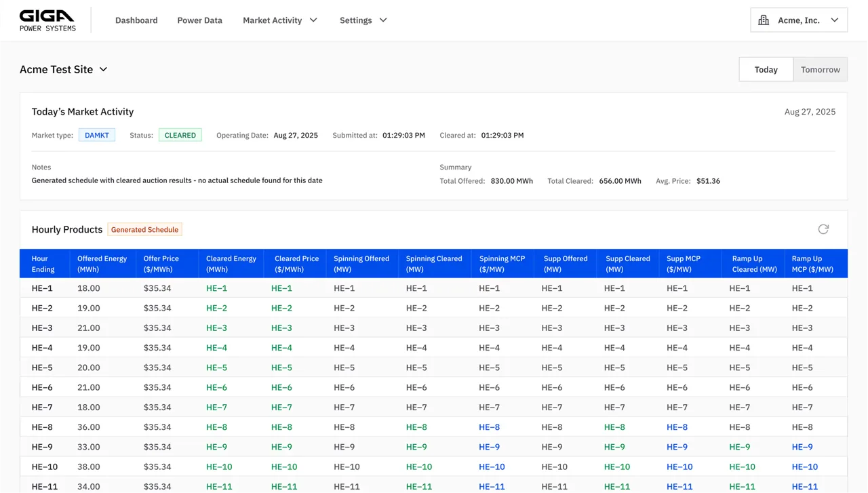868x493 pixels.
Task: Click the green HE-8 Cleared Energy value
Action: [x=217, y=427]
